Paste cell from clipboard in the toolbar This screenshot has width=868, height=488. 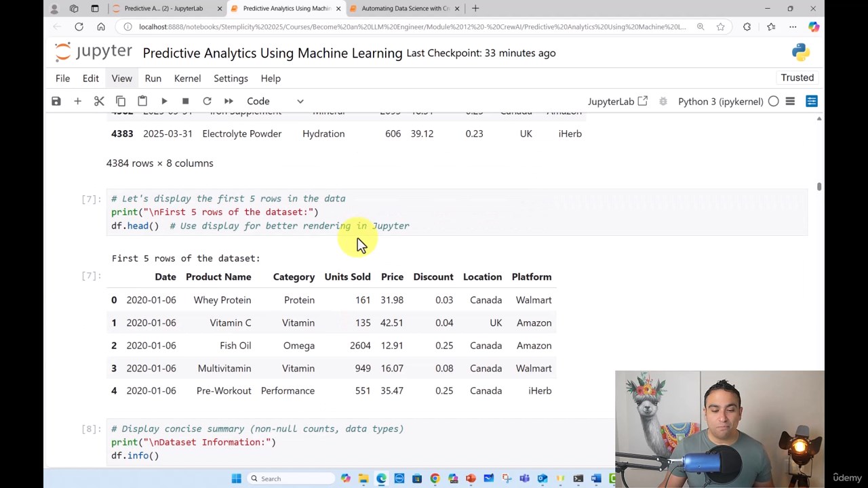(x=142, y=101)
